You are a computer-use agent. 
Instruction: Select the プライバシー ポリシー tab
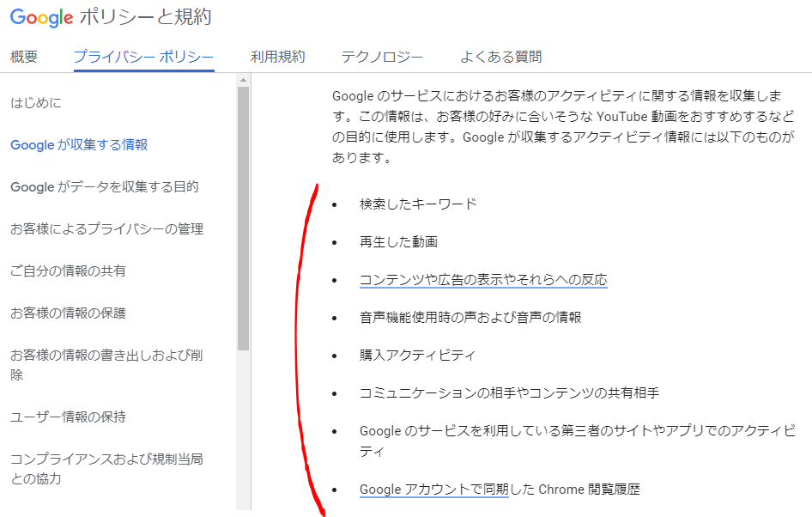[144, 57]
